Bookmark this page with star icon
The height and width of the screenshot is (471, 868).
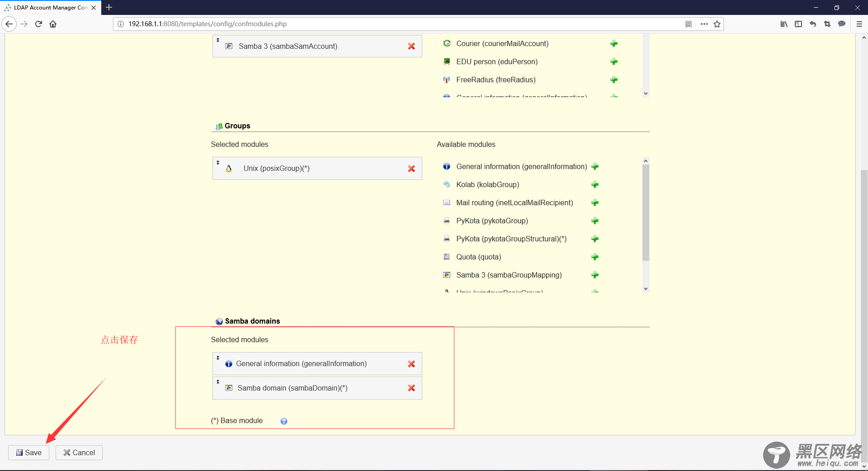tap(717, 24)
